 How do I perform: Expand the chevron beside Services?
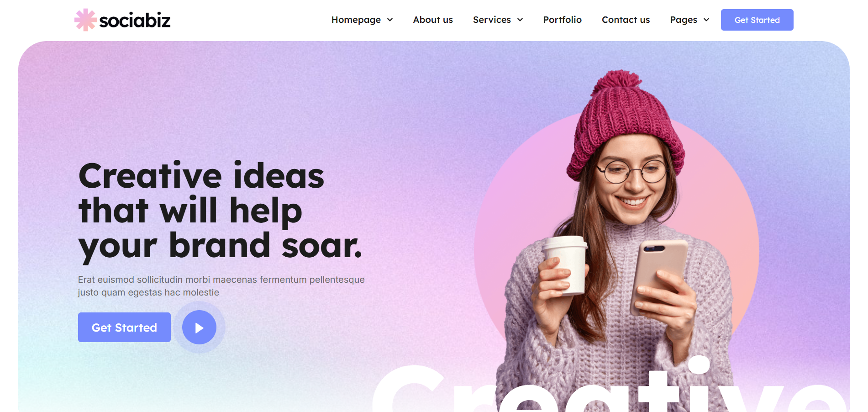(x=520, y=20)
